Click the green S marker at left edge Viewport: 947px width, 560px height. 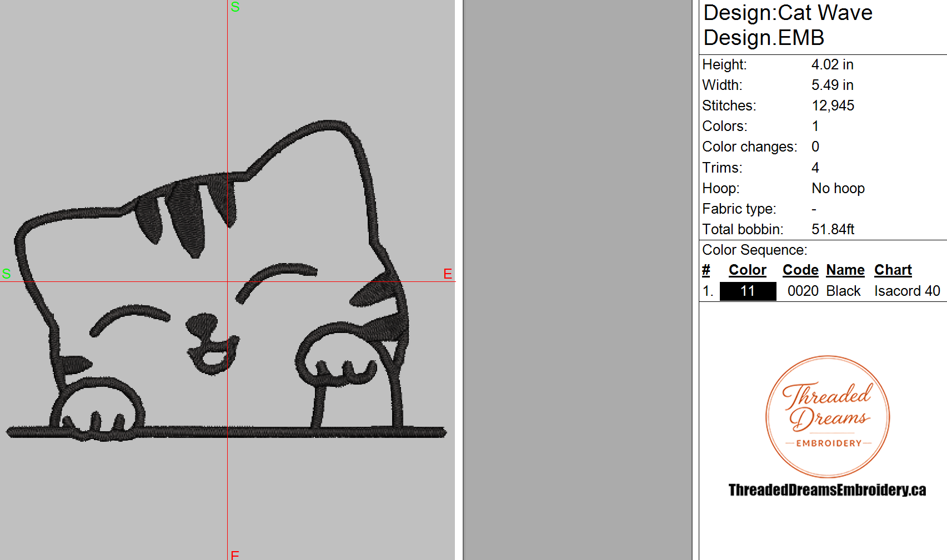pyautogui.click(x=6, y=274)
